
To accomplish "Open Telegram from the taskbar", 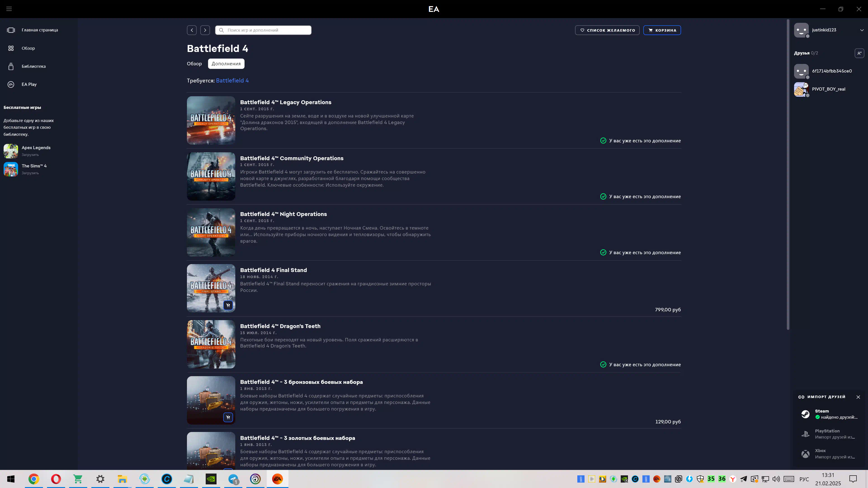I will 233,479.
